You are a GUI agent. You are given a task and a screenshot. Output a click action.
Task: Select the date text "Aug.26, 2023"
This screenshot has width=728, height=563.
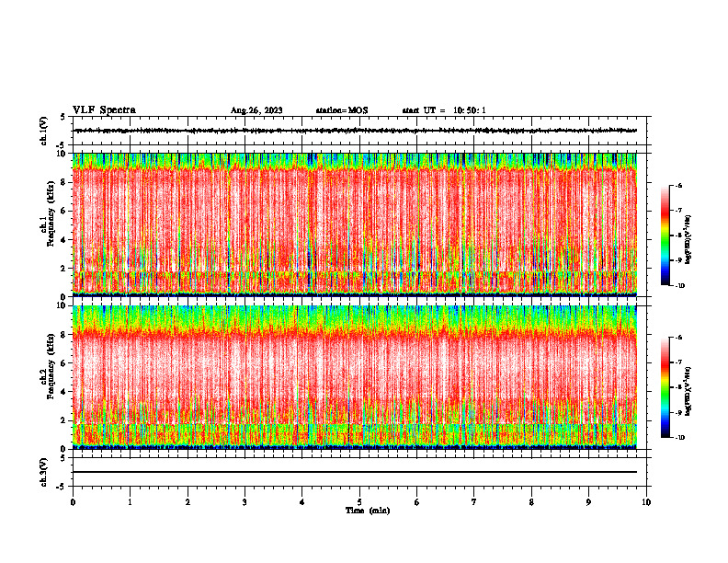256,110
